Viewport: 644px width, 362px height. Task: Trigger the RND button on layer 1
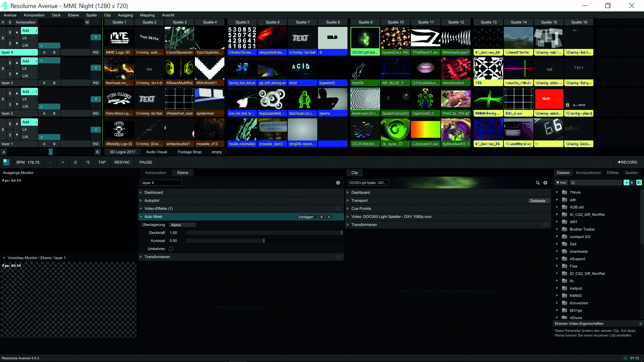96,144
